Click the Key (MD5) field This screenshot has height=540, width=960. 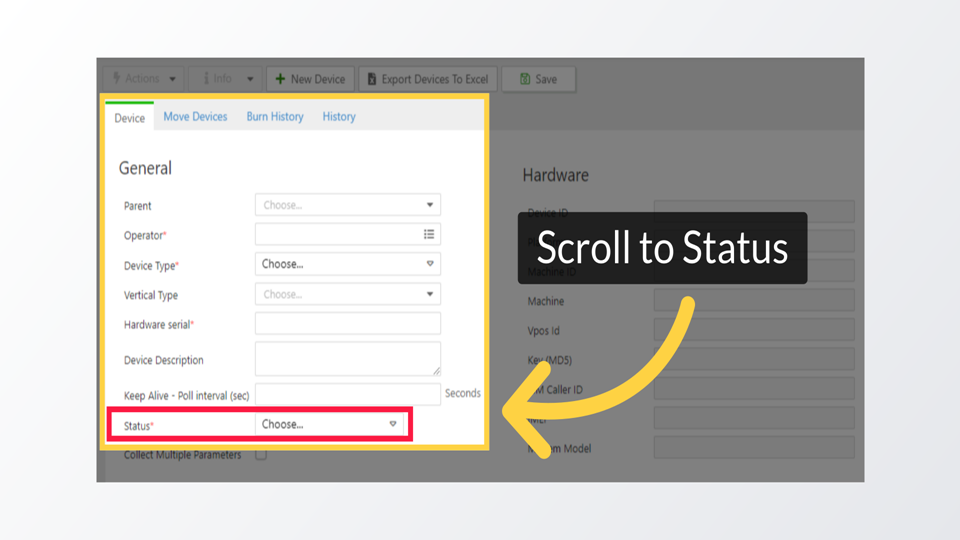tap(754, 359)
